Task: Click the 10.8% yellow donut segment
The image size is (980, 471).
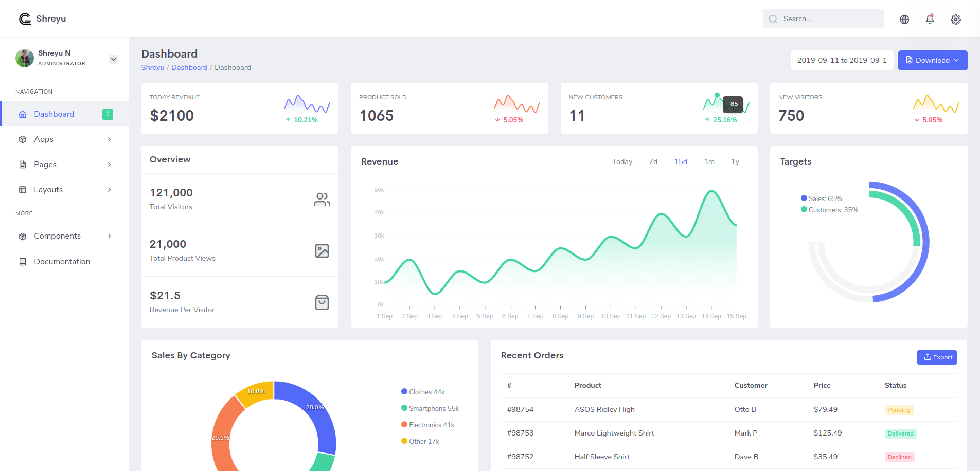Action: click(x=257, y=392)
